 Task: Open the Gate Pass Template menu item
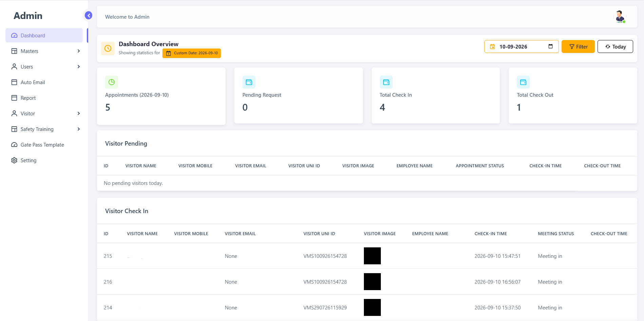coord(44,145)
